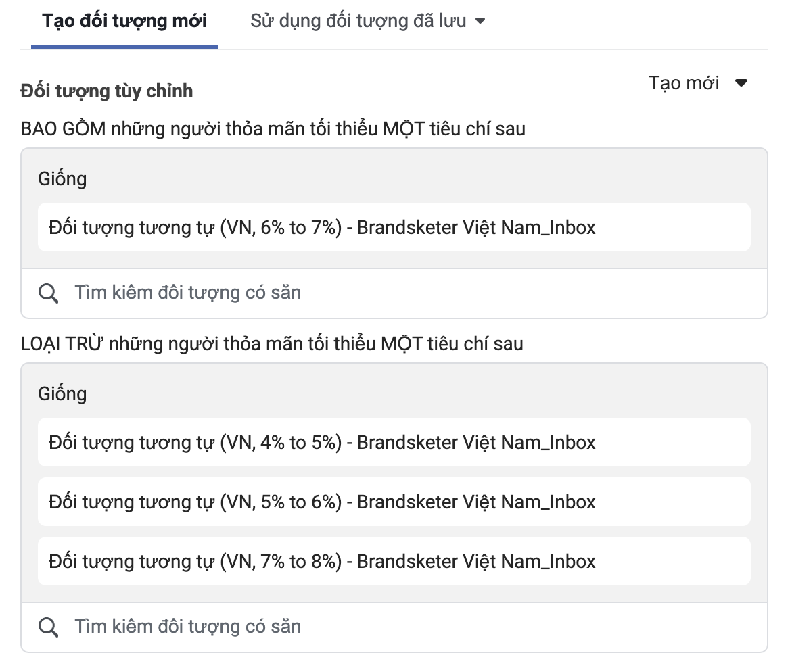Open the Sử dụng đối tượng đã lưu tab
The image size is (790, 672).
[x=368, y=21]
